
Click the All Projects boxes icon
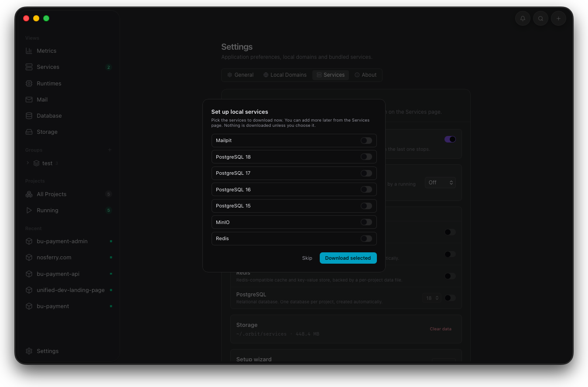(x=29, y=194)
